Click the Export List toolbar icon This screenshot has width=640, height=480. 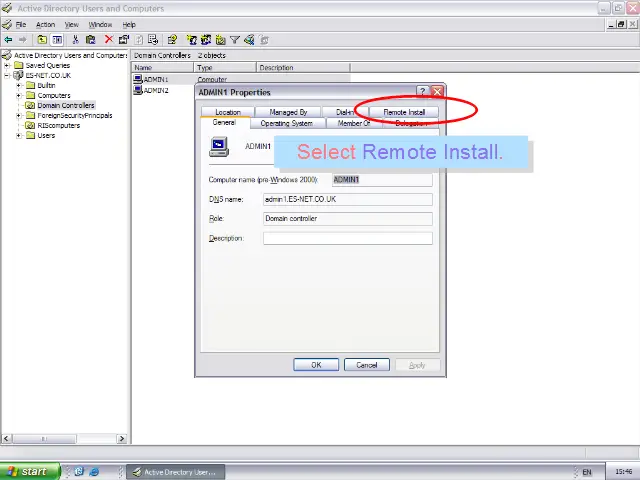(153, 40)
